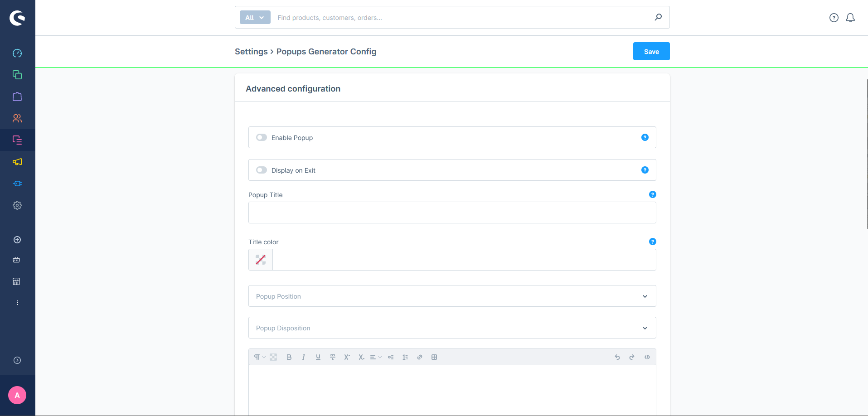
Task: Toggle the Enable Popup switch
Action: [262, 137]
